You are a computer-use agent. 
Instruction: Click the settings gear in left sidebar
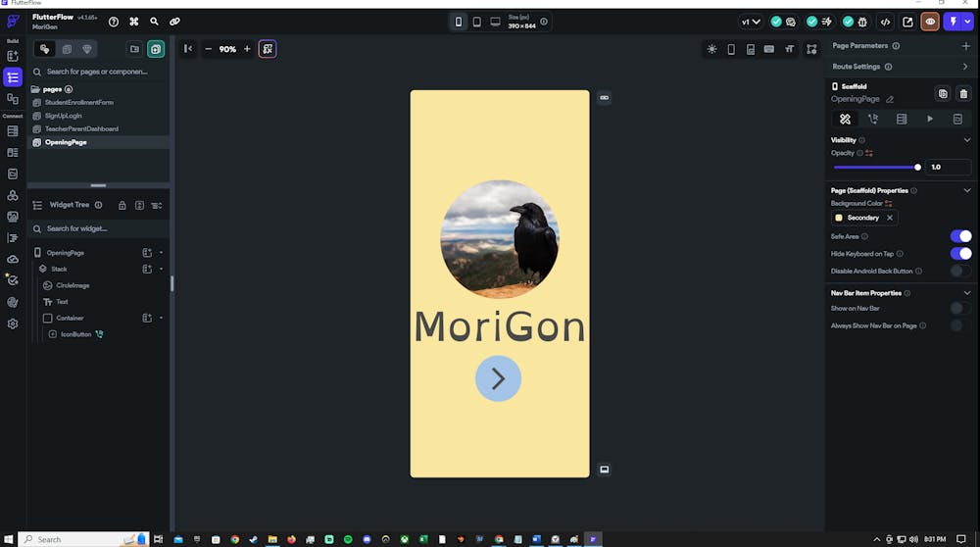13,323
